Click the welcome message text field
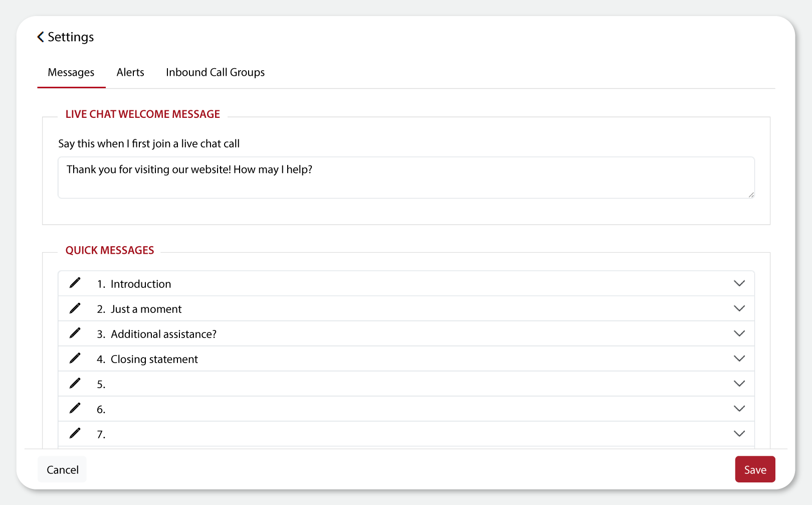The height and width of the screenshot is (505, 812). 405,177
